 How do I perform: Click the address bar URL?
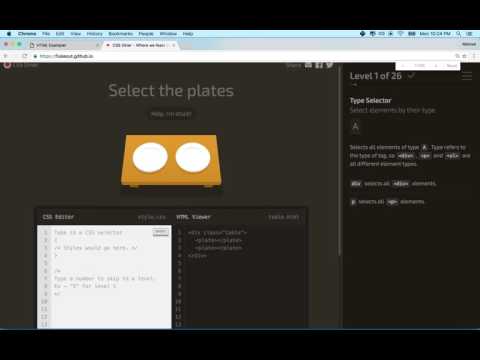66,56
